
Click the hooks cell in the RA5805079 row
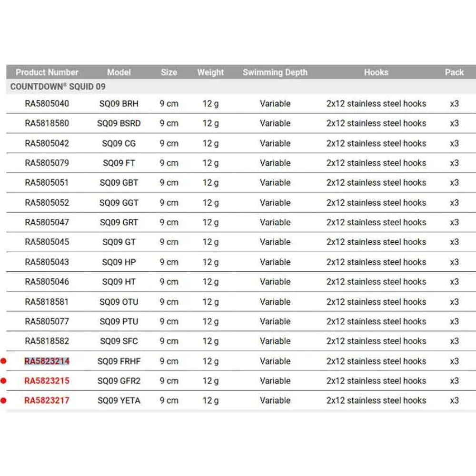376,163
